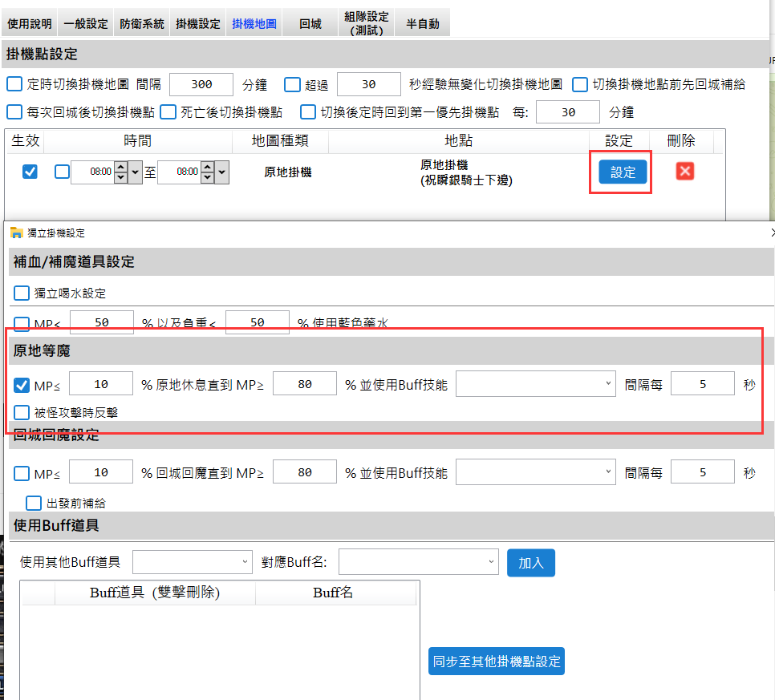This screenshot has width=775, height=700.
Task: Enable 每次回城後切換掛機點 checkbox
Action: (x=14, y=112)
